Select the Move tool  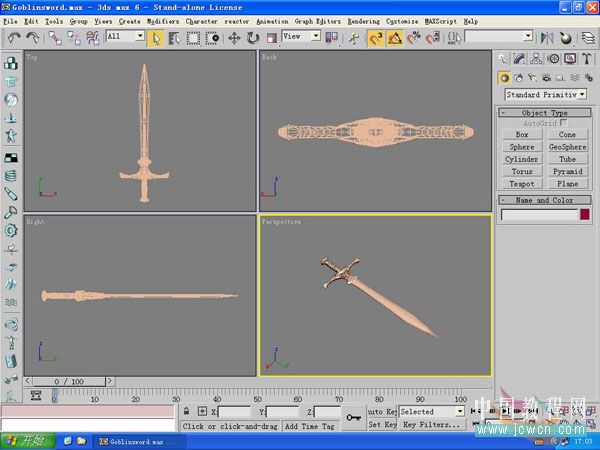click(x=234, y=38)
